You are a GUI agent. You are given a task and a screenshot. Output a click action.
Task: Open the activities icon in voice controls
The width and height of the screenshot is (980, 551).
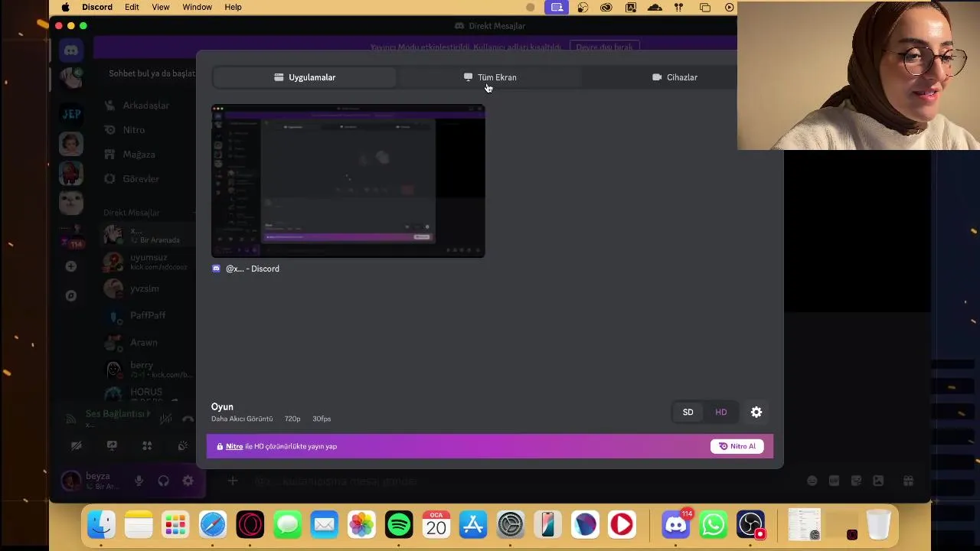(x=147, y=445)
